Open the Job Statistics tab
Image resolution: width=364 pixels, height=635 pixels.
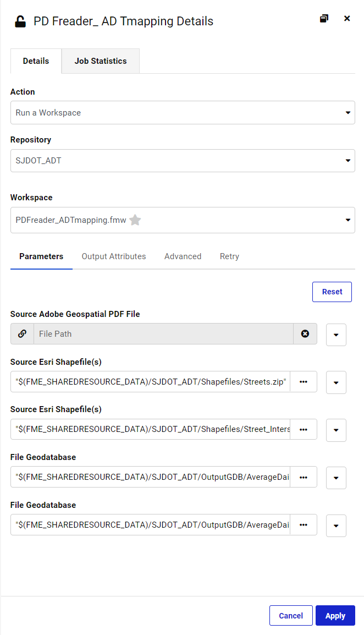click(x=101, y=61)
